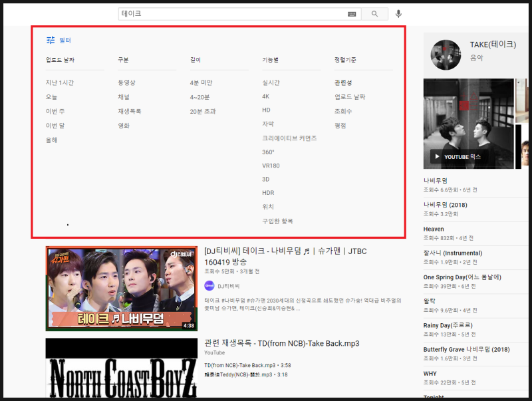Select the 이번 주 upload filter
Screen dimensions: 532x401
pyautogui.click(x=55, y=111)
